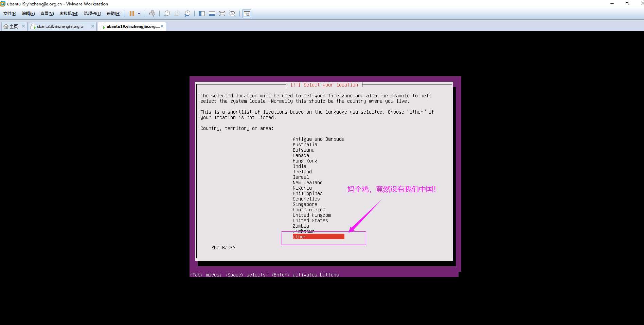The width and height of the screenshot is (644, 325).
Task: Close the ubantu19 tab
Action: pos(162,26)
